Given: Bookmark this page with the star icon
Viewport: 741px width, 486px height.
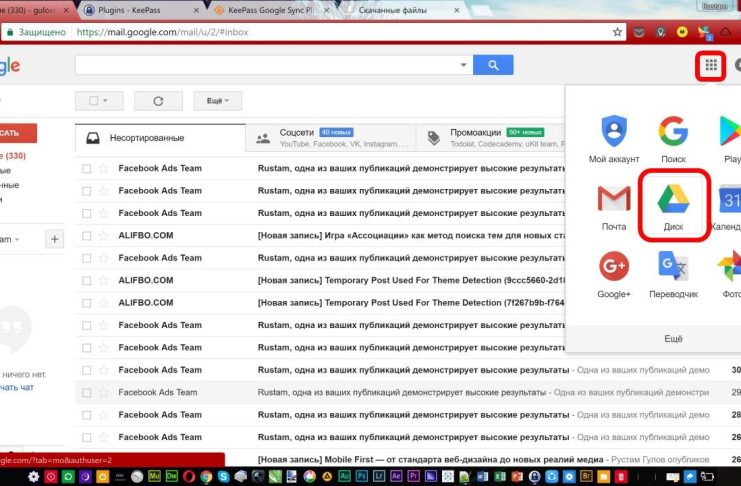Looking at the screenshot, I should [617, 32].
